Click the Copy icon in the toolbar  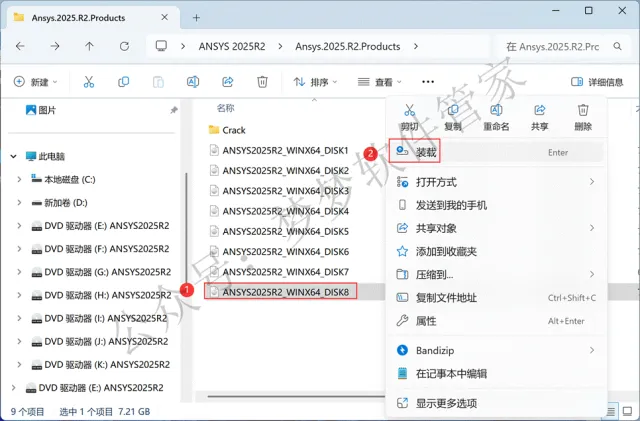[123, 82]
